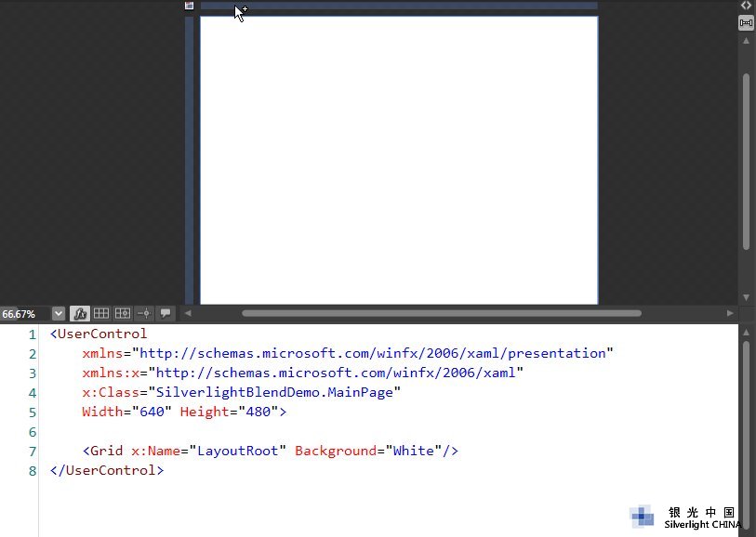
Task: Click the XAML editor vertical scrollbar thumb
Action: click(x=746, y=436)
